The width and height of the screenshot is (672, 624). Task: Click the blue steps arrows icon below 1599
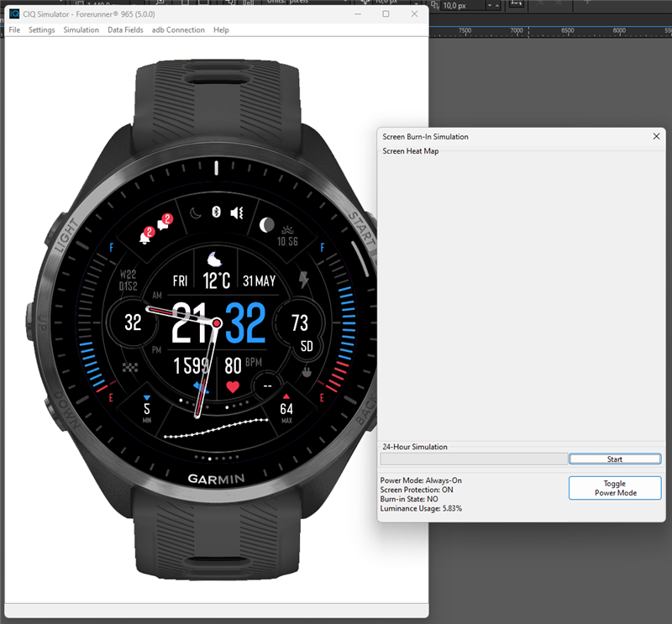pos(201,387)
